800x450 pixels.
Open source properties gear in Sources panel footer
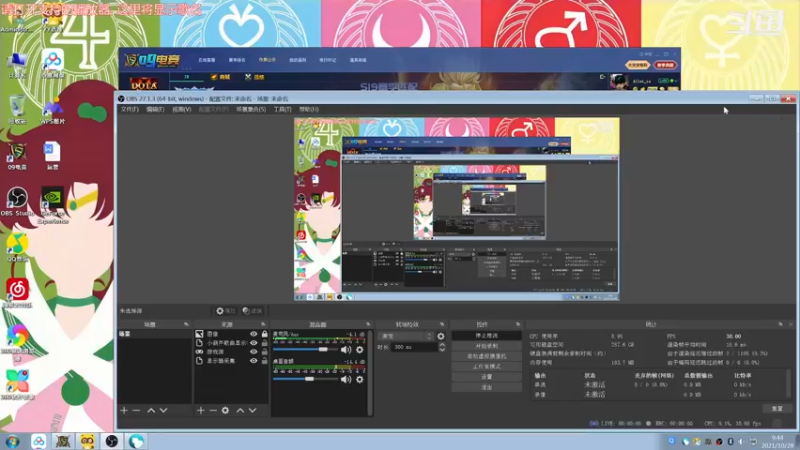click(x=225, y=410)
